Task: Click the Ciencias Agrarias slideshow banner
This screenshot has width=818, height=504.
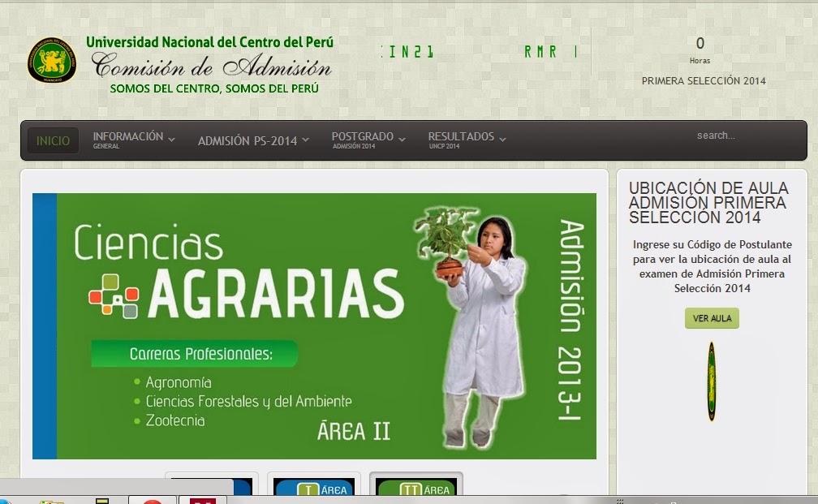Action: coord(314,326)
